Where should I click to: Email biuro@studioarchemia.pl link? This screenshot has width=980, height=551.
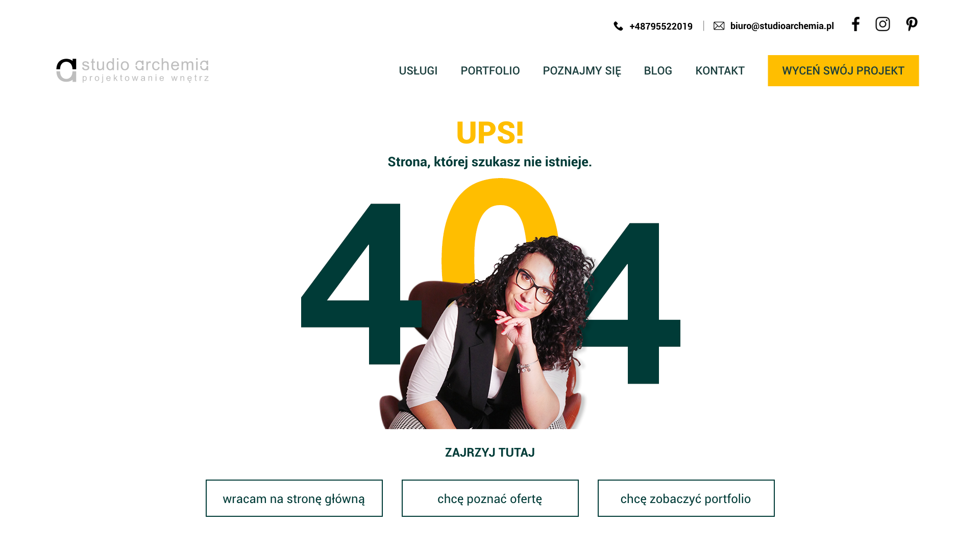[782, 26]
